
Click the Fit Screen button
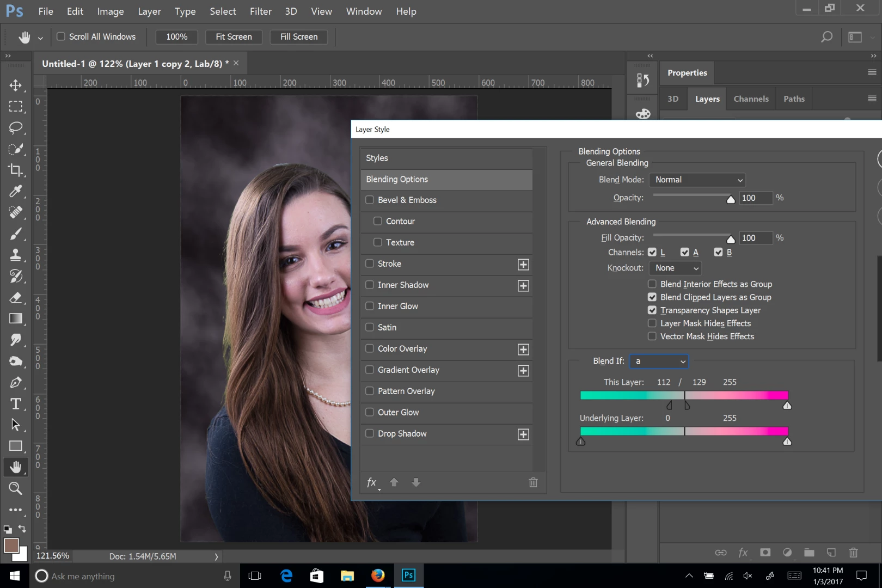tap(234, 36)
